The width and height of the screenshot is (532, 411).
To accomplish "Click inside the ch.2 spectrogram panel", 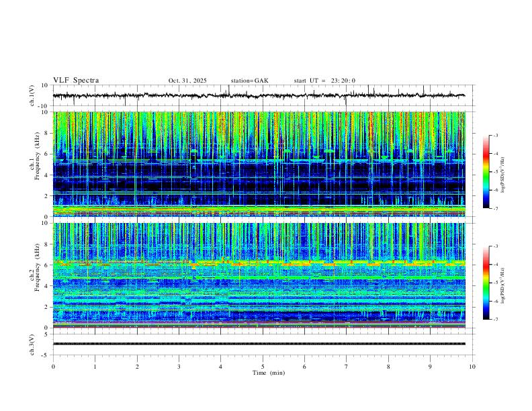I will tap(259, 275).
